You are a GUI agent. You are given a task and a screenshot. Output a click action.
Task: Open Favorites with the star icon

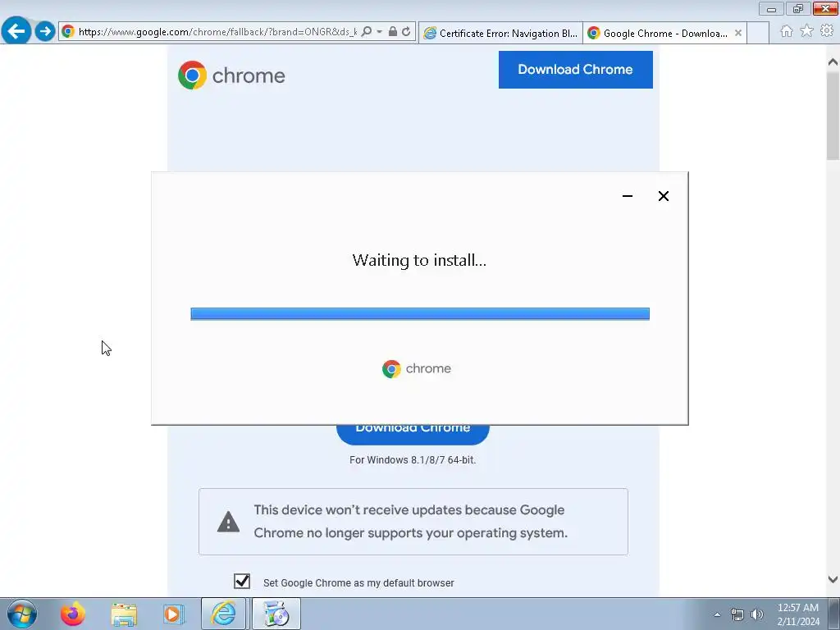[x=806, y=31]
